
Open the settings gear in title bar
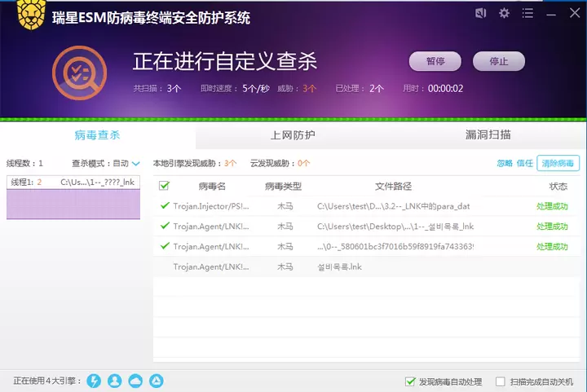[504, 13]
